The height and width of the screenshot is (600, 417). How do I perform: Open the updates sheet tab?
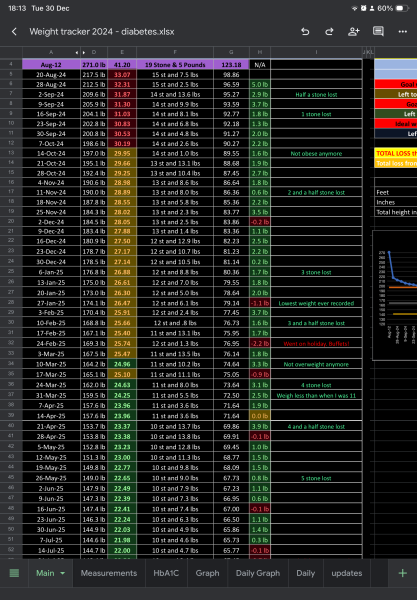pos(347,573)
